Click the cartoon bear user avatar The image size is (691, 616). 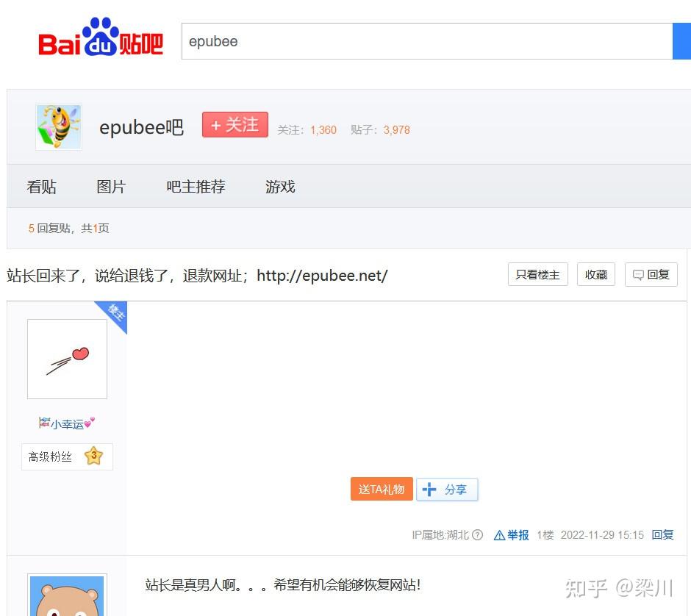(x=67, y=597)
